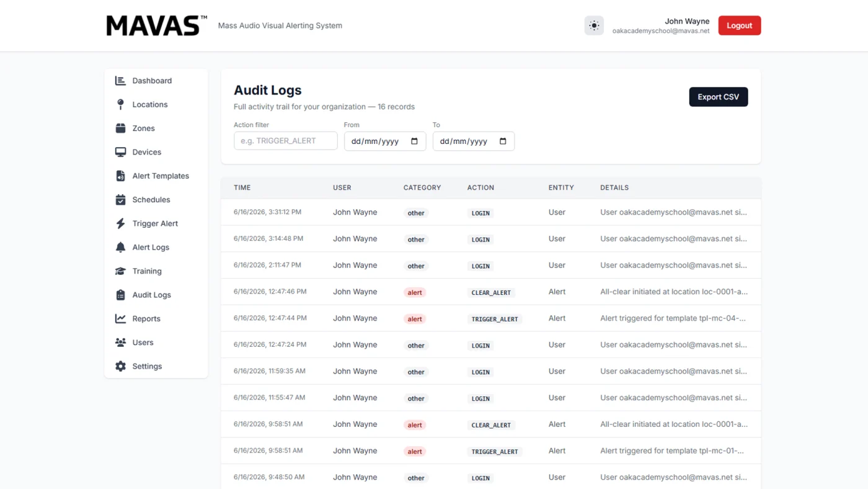
Task: Click the Locations pin icon
Action: pyautogui.click(x=120, y=104)
